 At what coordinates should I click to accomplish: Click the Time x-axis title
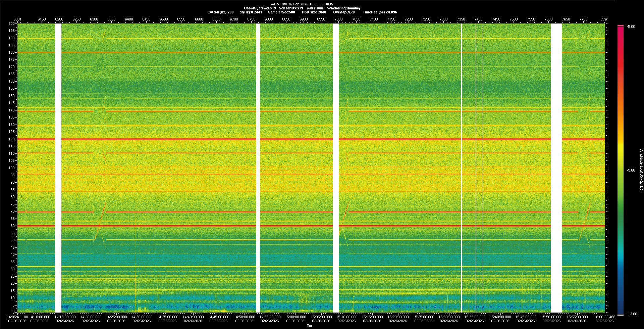(x=310, y=326)
